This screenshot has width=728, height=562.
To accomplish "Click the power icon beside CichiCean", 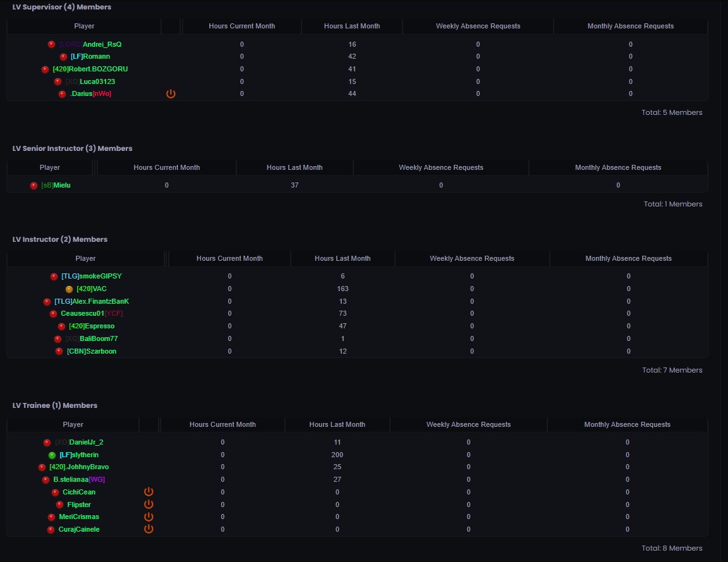I will pyautogui.click(x=149, y=491).
